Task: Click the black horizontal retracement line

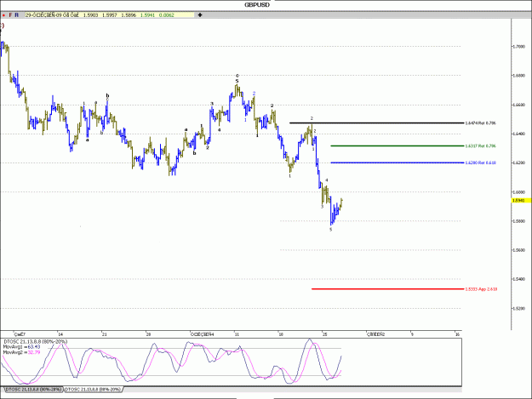Action: coord(376,123)
